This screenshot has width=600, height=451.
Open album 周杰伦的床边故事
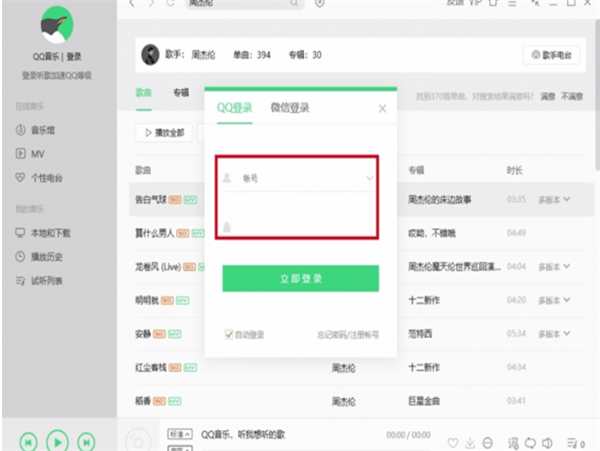coord(439,200)
